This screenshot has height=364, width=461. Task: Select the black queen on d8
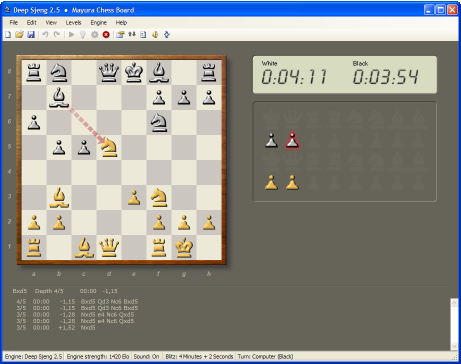point(109,72)
